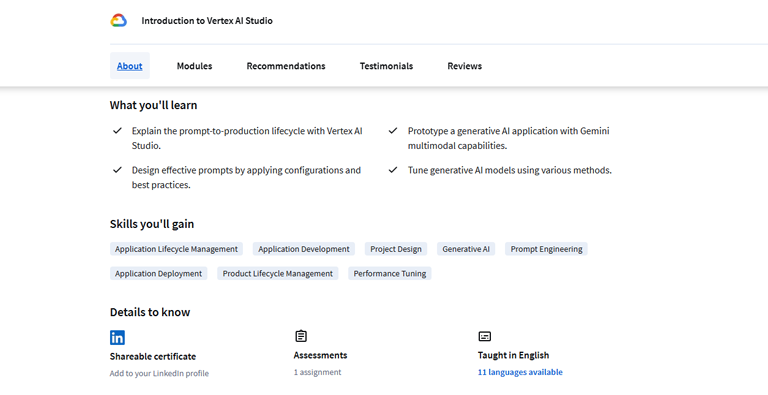Click the Skills you'll gain heading
Screen dimensions: 768x395
click(x=152, y=224)
